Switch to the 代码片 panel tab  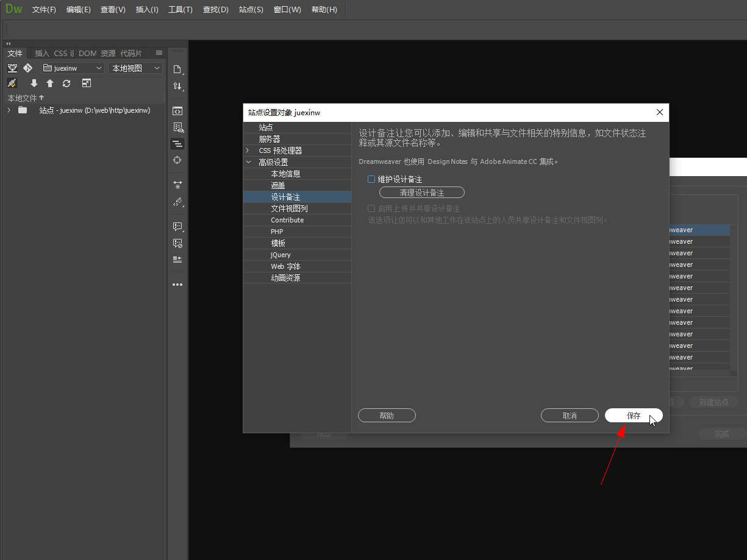131,53
